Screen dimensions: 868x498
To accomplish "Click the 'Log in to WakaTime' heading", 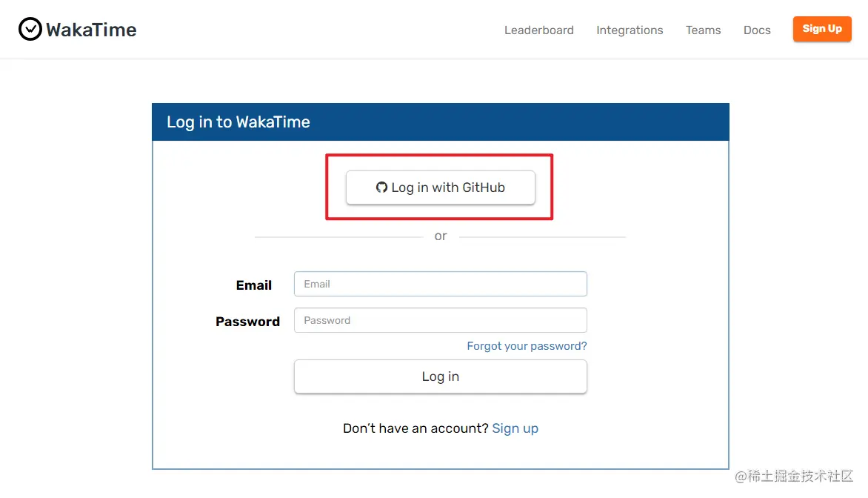I will (x=238, y=122).
